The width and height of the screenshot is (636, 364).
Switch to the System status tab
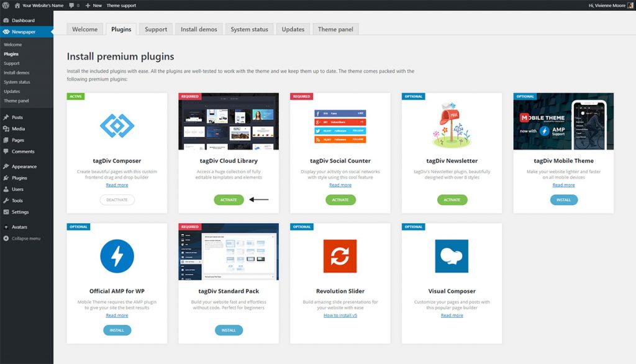(248, 29)
